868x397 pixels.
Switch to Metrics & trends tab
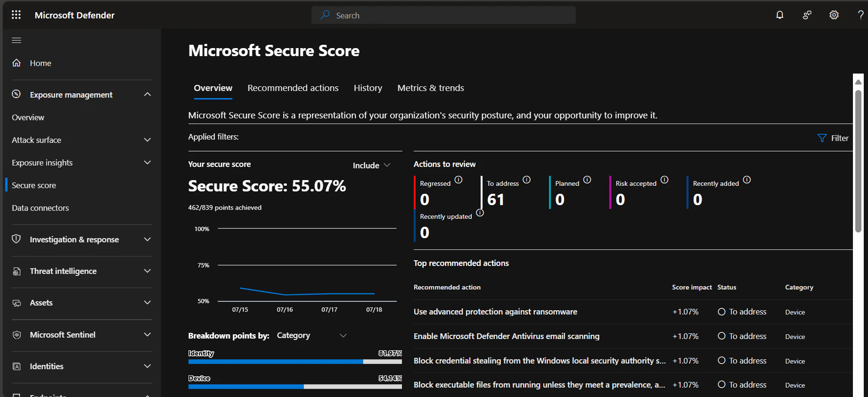click(x=431, y=88)
